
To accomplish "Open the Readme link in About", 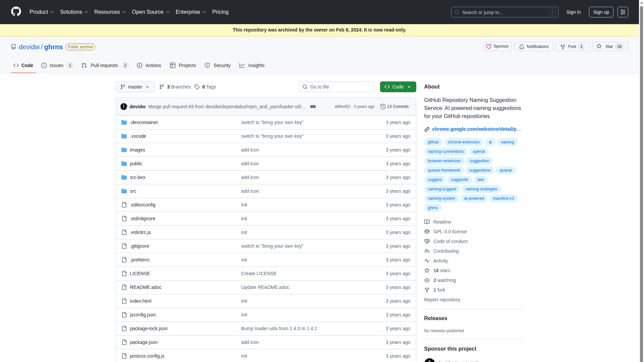I will tap(438, 222).
